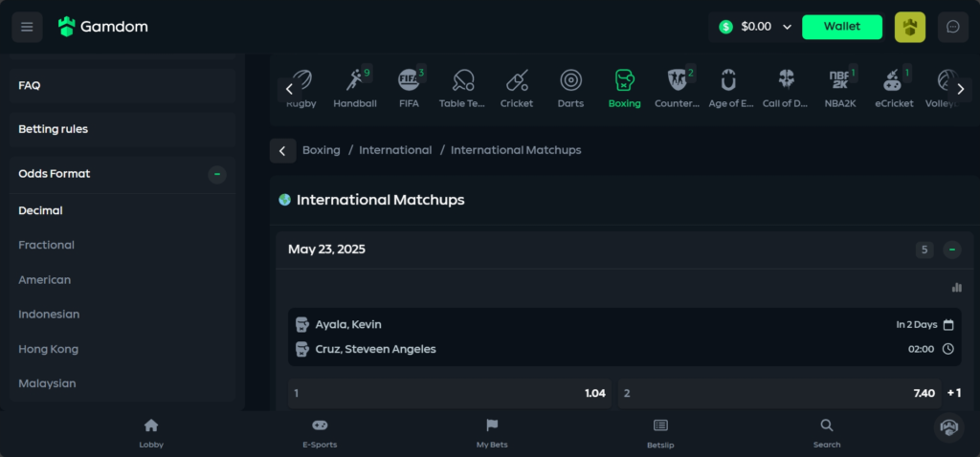Open Search tab
The height and width of the screenshot is (457, 980).
827,433
